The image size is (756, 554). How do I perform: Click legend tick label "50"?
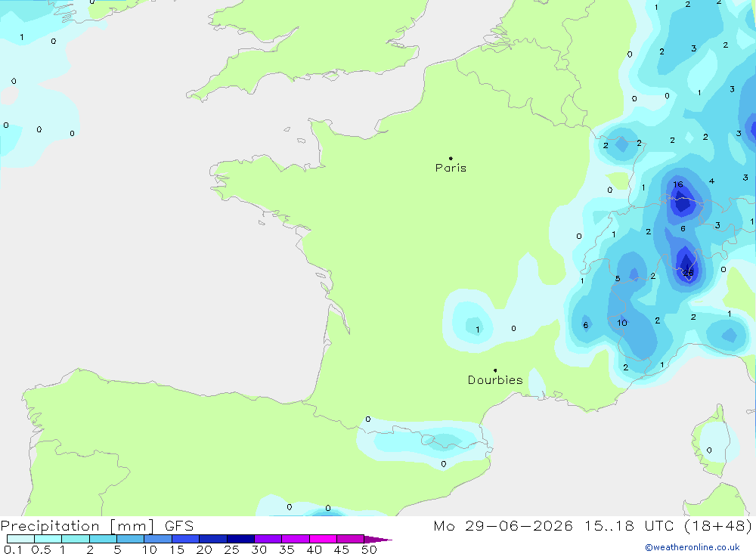(x=369, y=549)
